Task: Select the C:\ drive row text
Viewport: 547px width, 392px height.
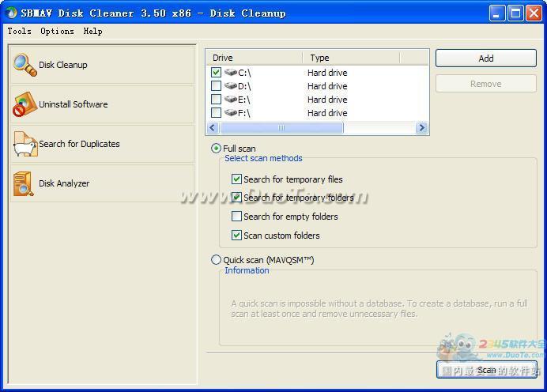Action: pos(244,73)
